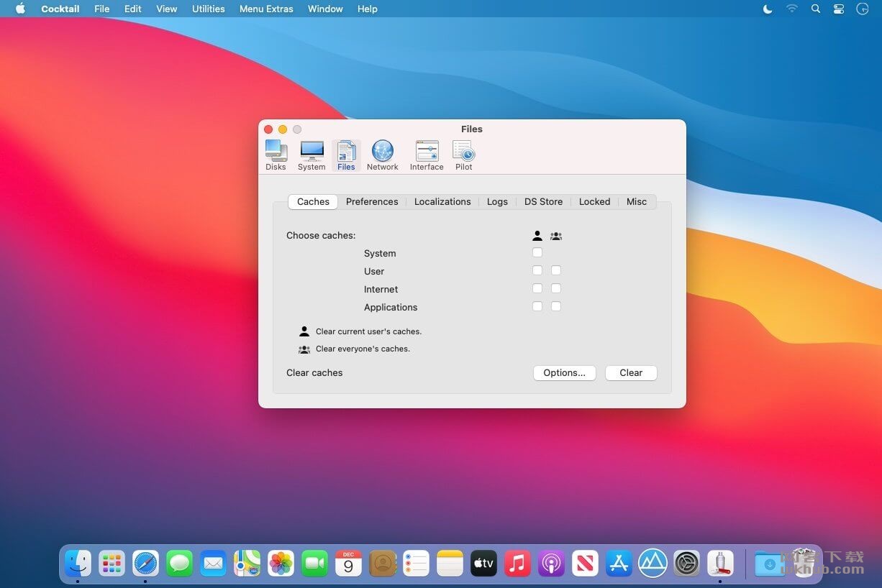Open Calendar from the Dock
Viewport: 882px width, 588px height.
[x=348, y=564]
